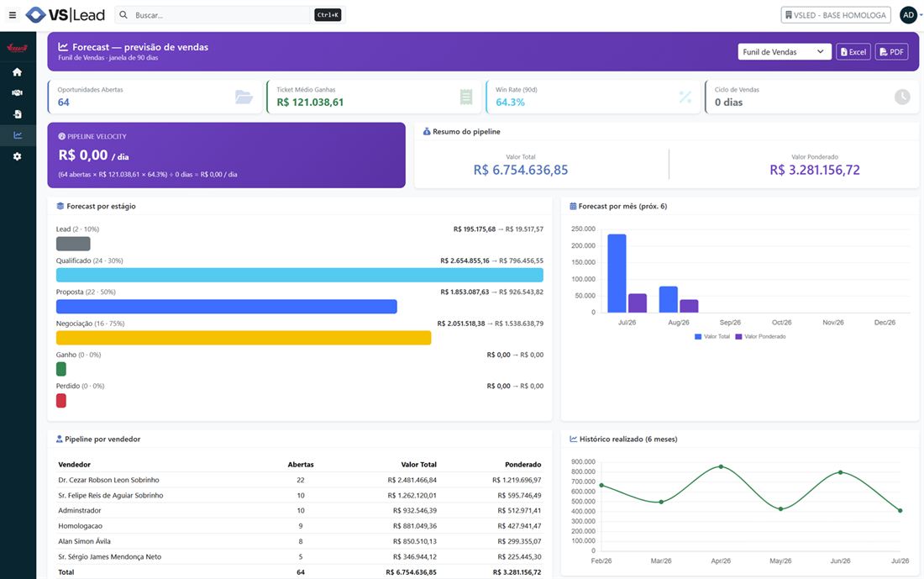Click into the Buscar search field
Viewport: 924px width, 579px height.
pos(221,15)
